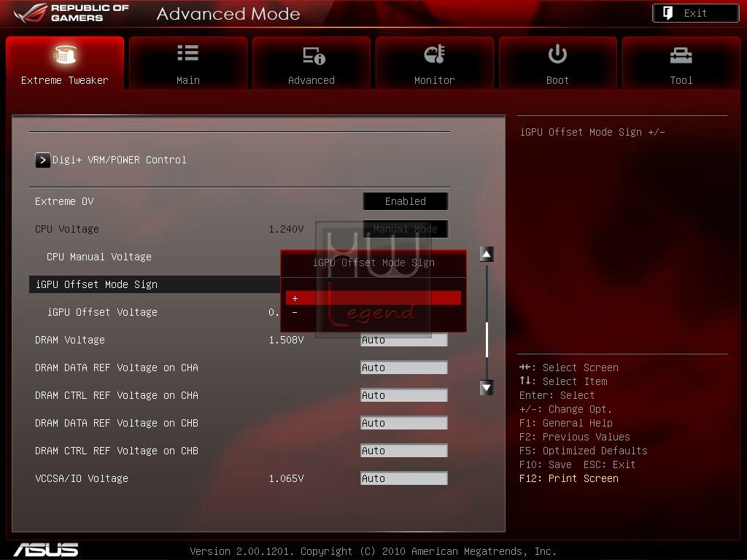The width and height of the screenshot is (747, 560).
Task: Click help text iGPU Offset Mode Sign +/-
Action: click(x=592, y=132)
